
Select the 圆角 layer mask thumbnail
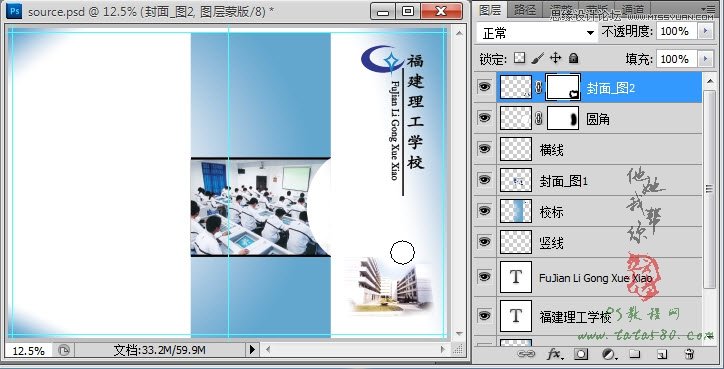pos(563,119)
